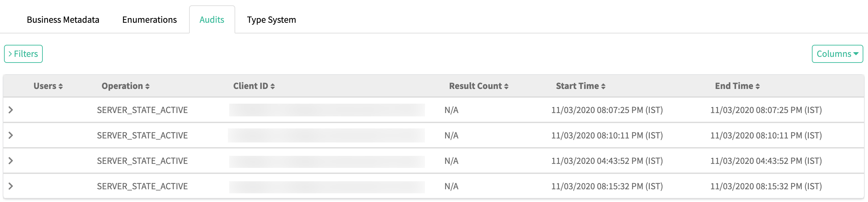Screen dimensions: 868x202
Task: Select the Audits tab
Action: [211, 20]
